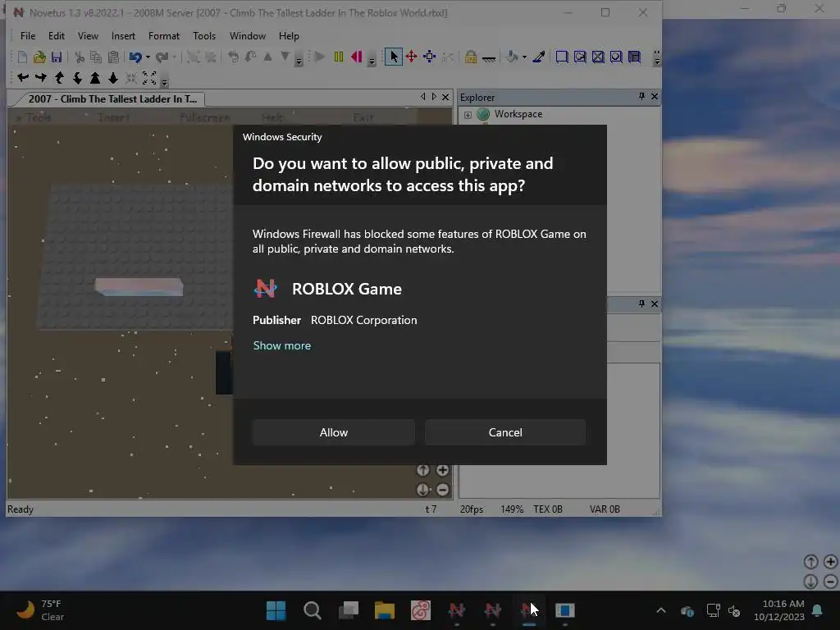This screenshot has width=840, height=630.
Task: Select the red Move tool icon
Action: point(412,57)
